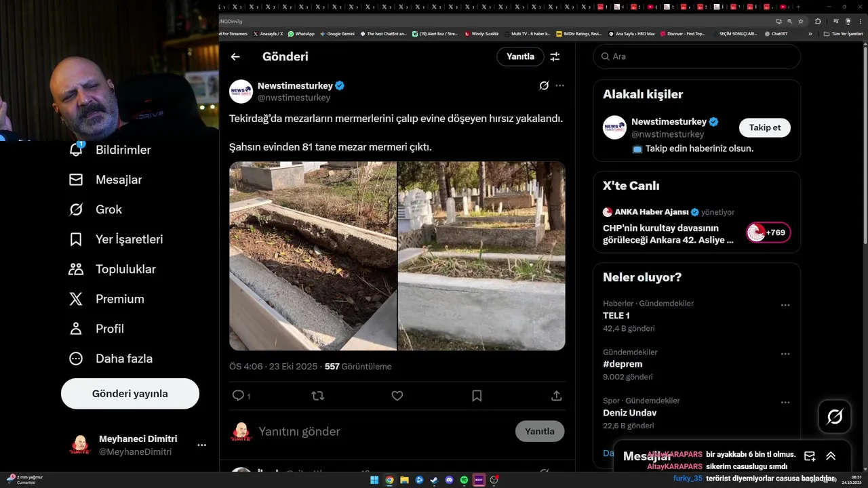868x488 pixels.
Task: Follow Newstimesturkey with Takip et
Action: click(765, 127)
